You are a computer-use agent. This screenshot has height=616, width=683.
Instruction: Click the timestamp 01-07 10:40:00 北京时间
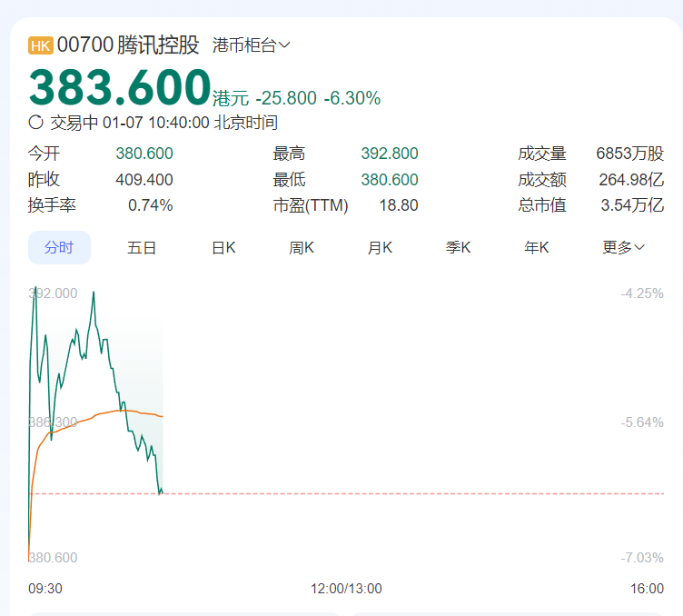pyautogui.click(x=191, y=123)
